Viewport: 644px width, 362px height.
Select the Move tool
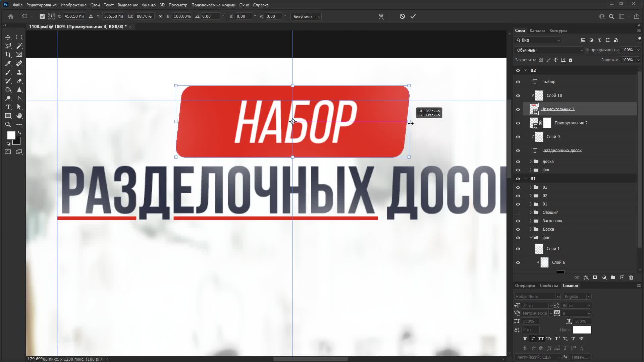click(8, 37)
